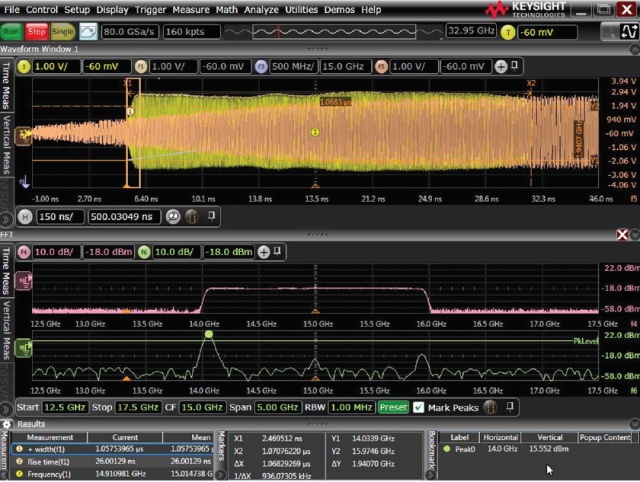
Task: Click the zoom magnifier icon in horizontal bar
Action: tap(173, 217)
